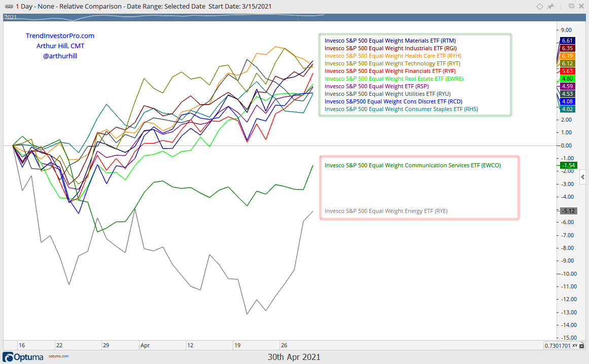Click the -10.00 price scale label
Screen dimensions: 589x364
pyautogui.click(x=568, y=274)
